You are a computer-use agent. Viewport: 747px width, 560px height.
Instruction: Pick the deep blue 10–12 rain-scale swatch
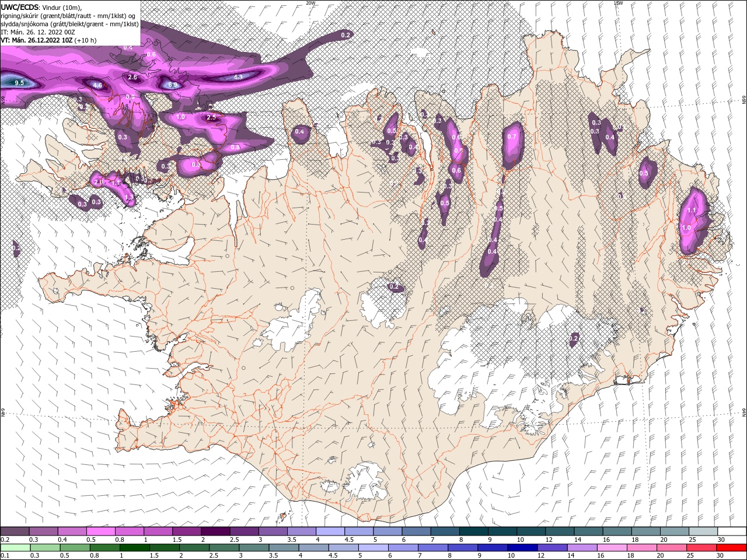click(x=523, y=548)
